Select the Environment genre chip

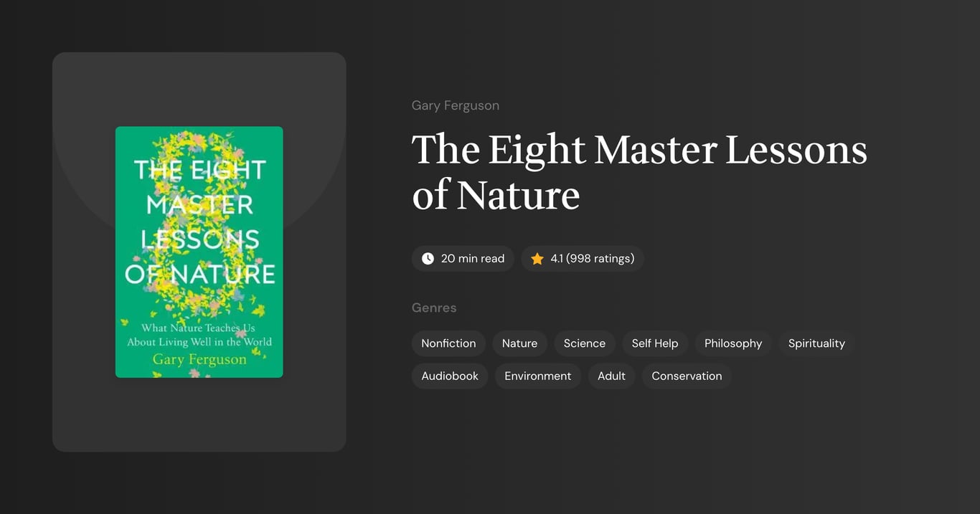click(x=537, y=376)
